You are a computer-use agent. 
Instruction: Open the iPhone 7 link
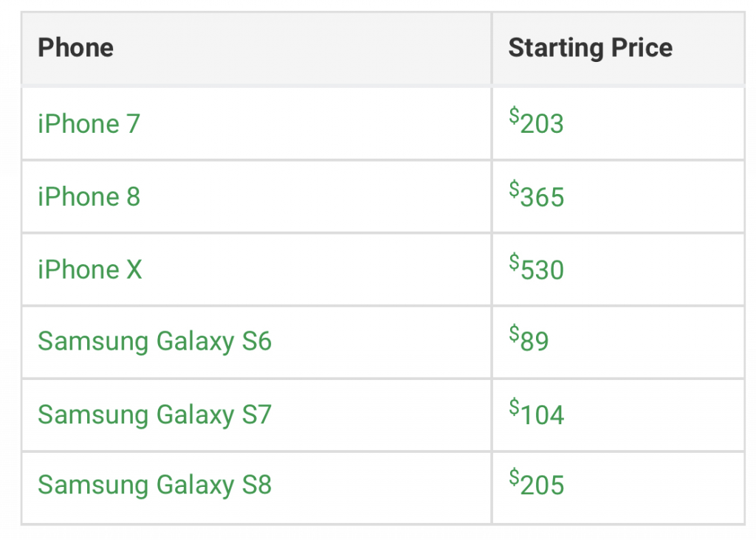click(89, 124)
